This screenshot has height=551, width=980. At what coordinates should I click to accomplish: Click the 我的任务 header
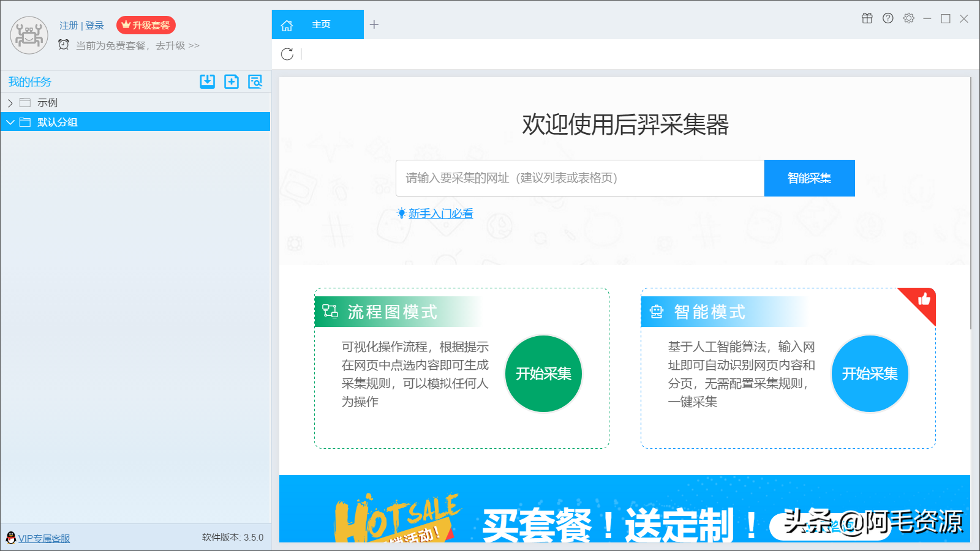click(x=29, y=82)
